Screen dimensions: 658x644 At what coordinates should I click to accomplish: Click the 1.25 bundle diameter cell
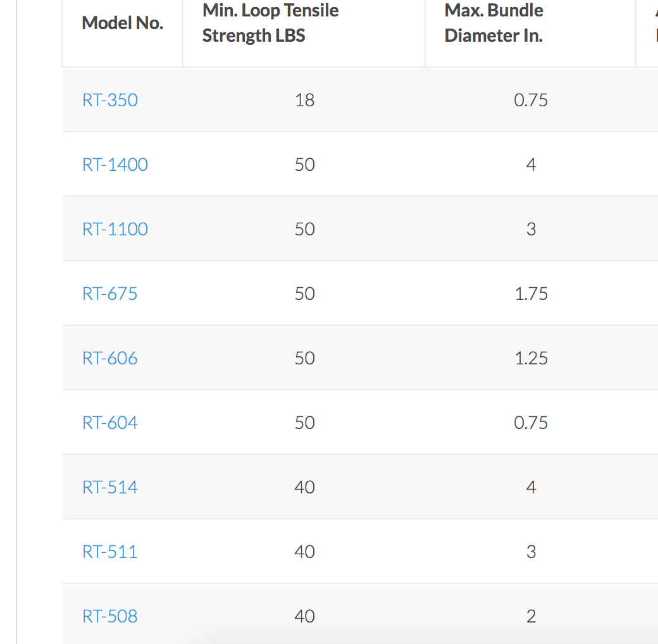(531, 358)
